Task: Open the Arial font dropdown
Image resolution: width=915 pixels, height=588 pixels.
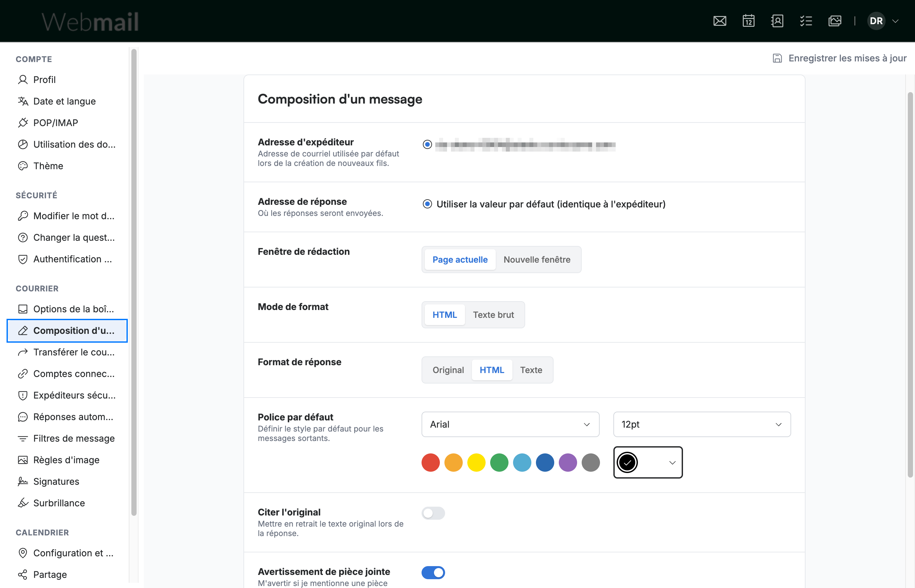Action: (x=510, y=424)
